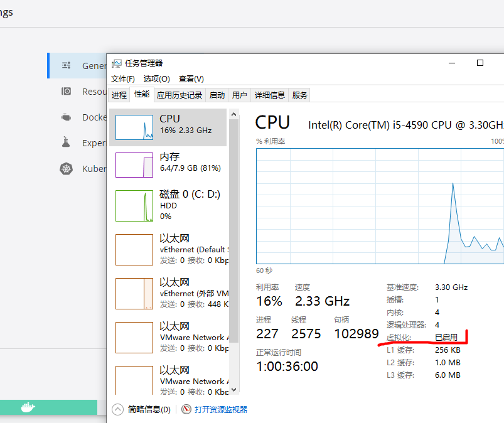The image size is (504, 423).
Task: Open the 选项(O) menu
Action: 155,78
